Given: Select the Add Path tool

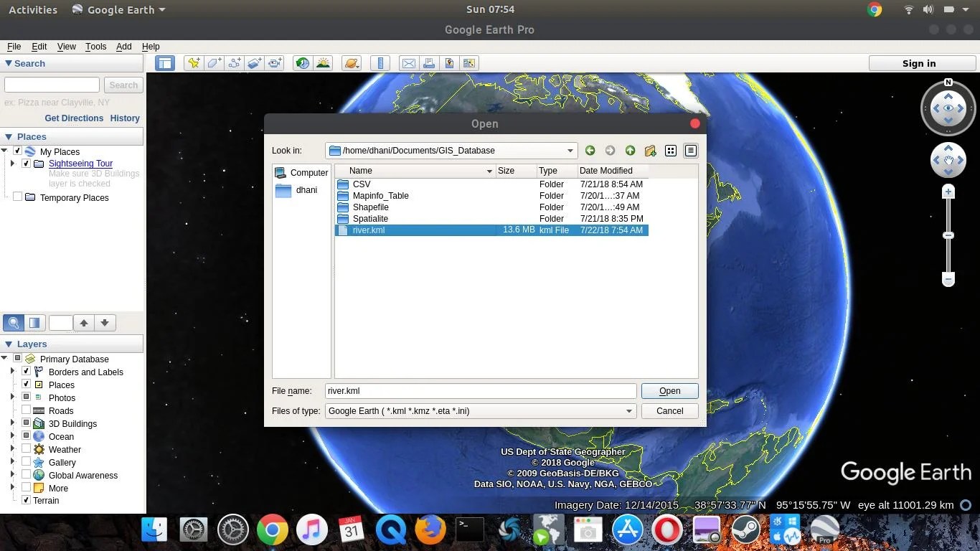Looking at the screenshot, I should (x=233, y=63).
